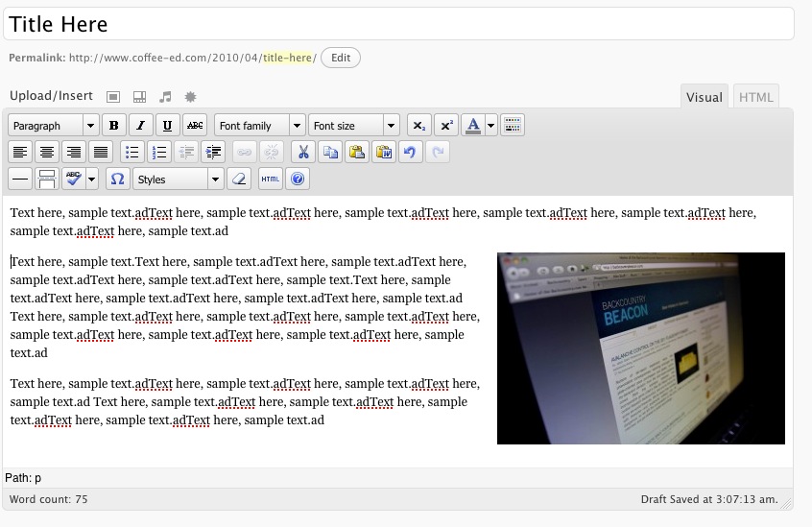Click the 'Word count: 75' status text
The image size is (812, 527).
pyautogui.click(x=49, y=499)
